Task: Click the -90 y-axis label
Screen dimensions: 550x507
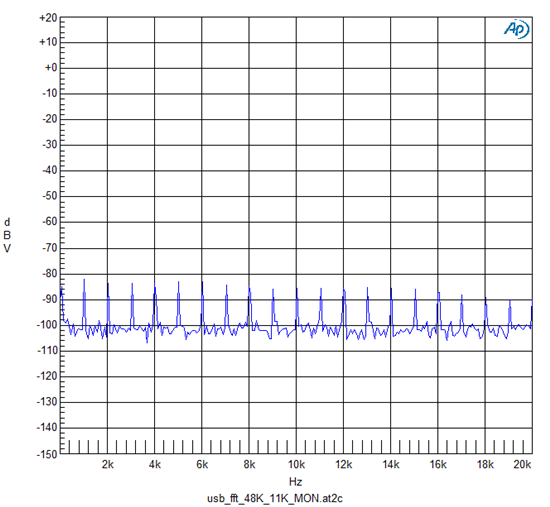Action: coord(50,299)
